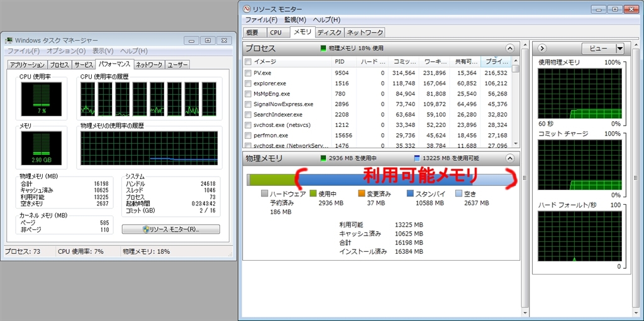Open the ビュー dropdown arrow
Screen dimensions: 644x321
coord(619,48)
